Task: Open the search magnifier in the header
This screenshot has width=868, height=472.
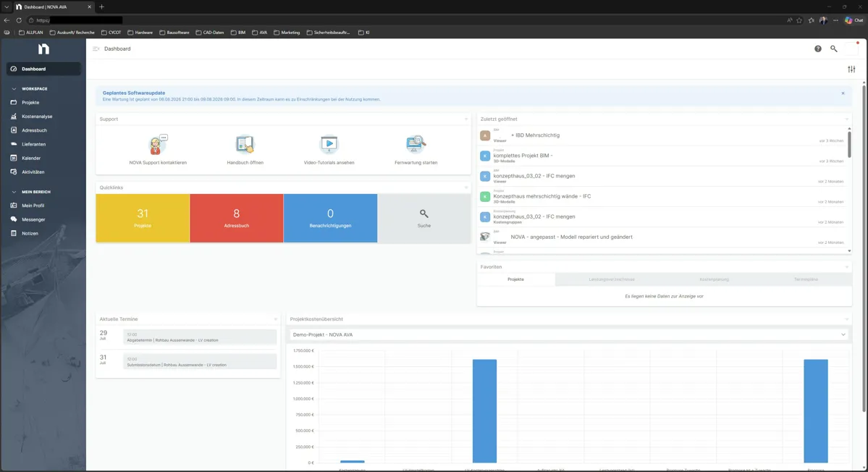Action: tap(834, 49)
